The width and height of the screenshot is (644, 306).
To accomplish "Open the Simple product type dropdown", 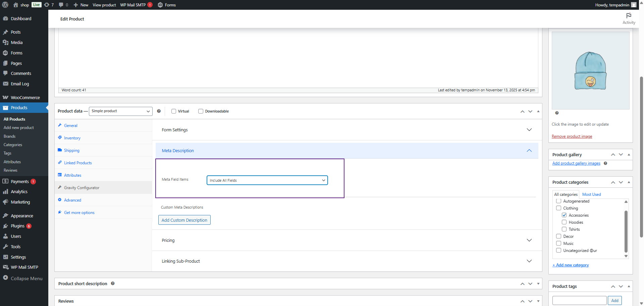I will pos(120,111).
